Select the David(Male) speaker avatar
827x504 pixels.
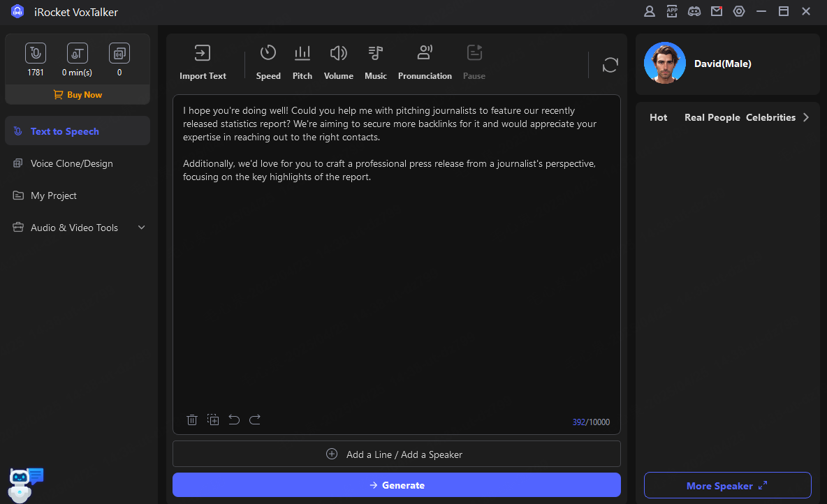pyautogui.click(x=664, y=63)
